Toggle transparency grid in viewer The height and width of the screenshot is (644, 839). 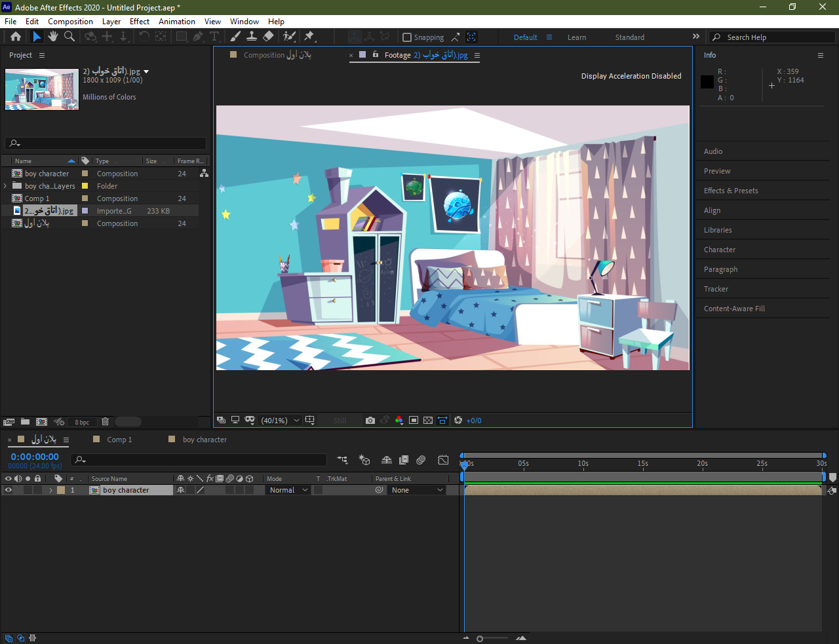tap(428, 421)
